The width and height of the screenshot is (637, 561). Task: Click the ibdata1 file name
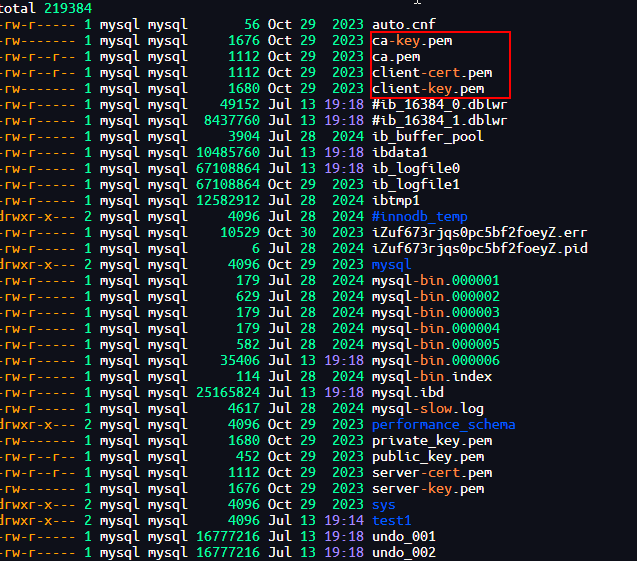coord(400,153)
